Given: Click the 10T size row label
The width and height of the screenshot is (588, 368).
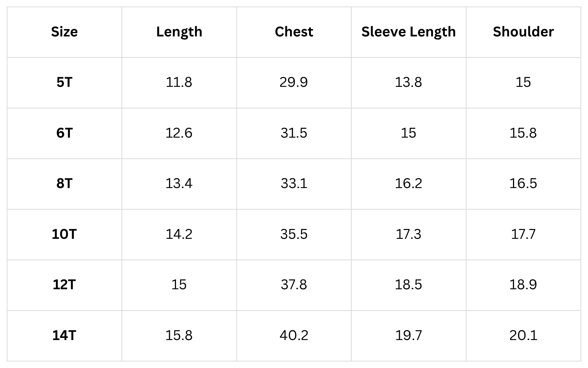Looking at the screenshot, I should [x=64, y=234].
